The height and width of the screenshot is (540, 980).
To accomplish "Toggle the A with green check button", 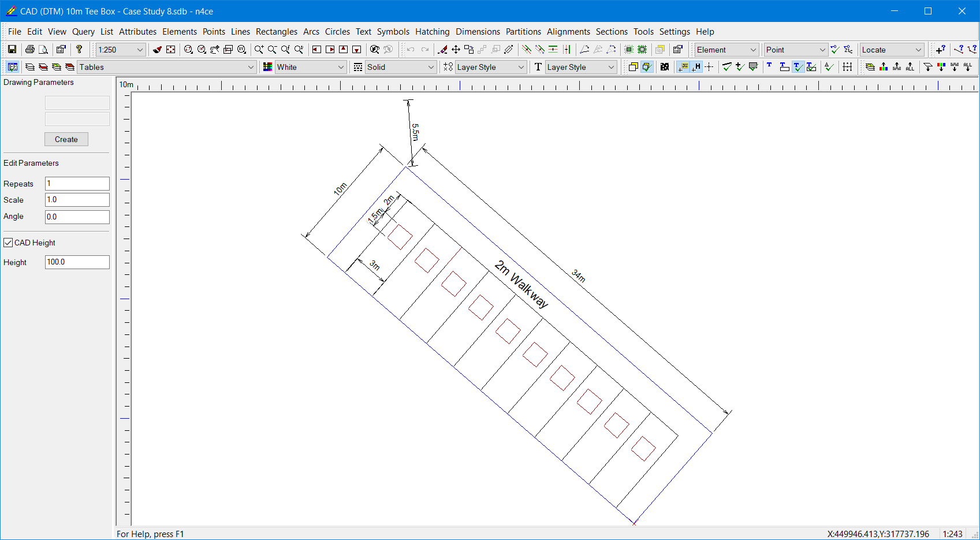I will (829, 67).
